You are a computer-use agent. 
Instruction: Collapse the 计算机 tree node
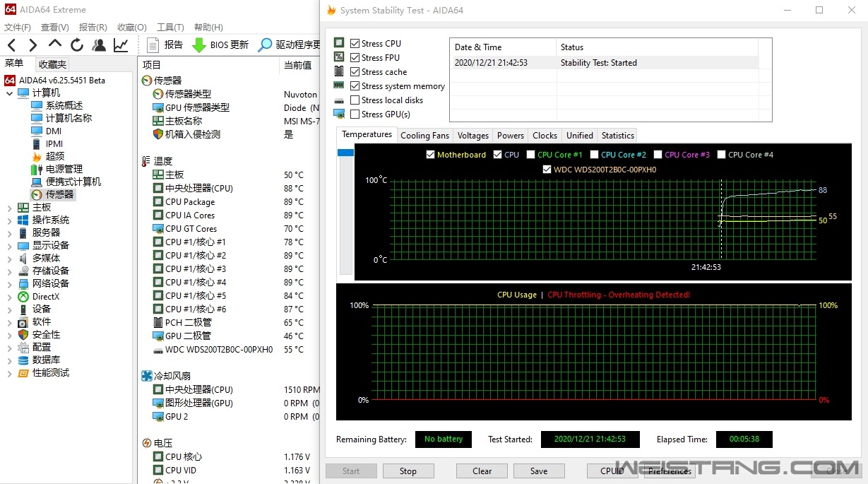[9, 93]
